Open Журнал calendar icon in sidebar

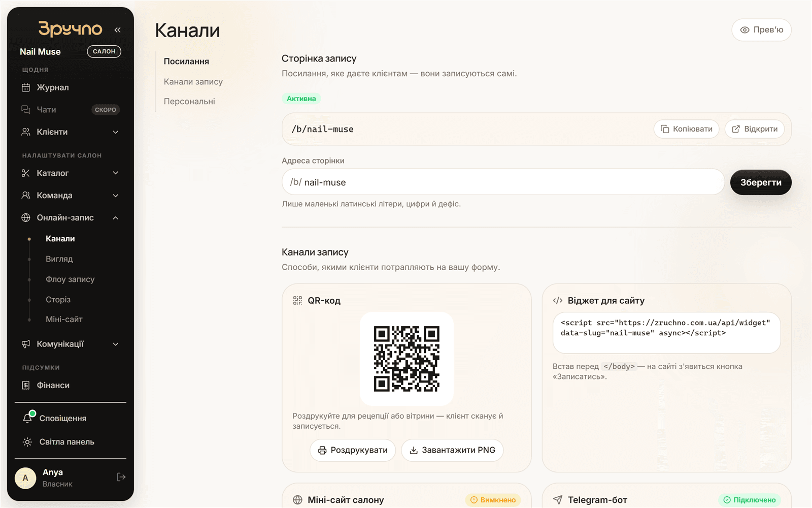pyautogui.click(x=26, y=87)
